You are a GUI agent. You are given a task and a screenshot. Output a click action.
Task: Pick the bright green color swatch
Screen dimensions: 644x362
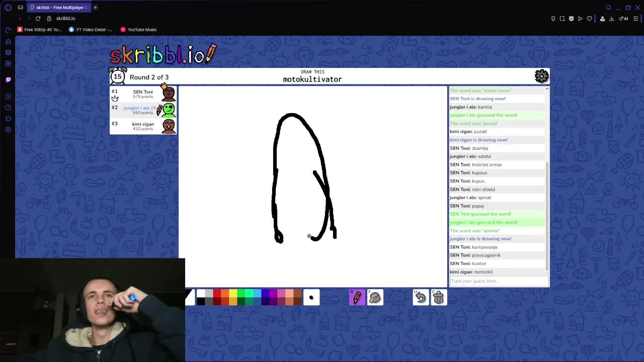(241, 293)
